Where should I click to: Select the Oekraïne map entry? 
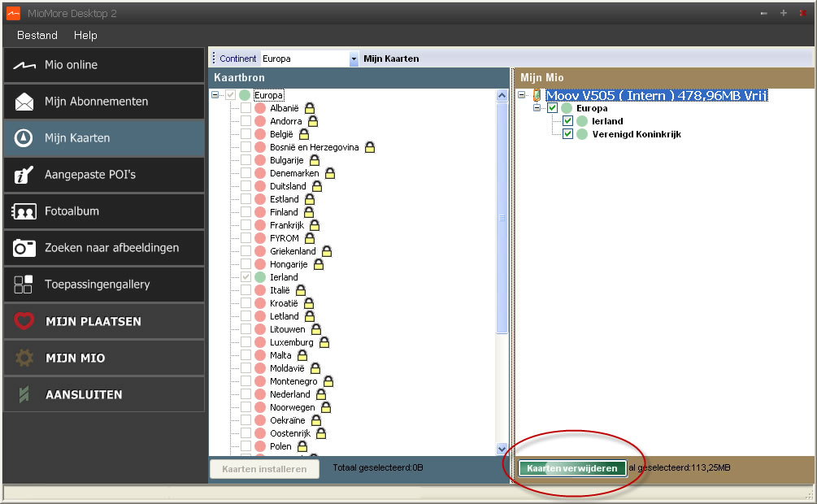(x=288, y=420)
